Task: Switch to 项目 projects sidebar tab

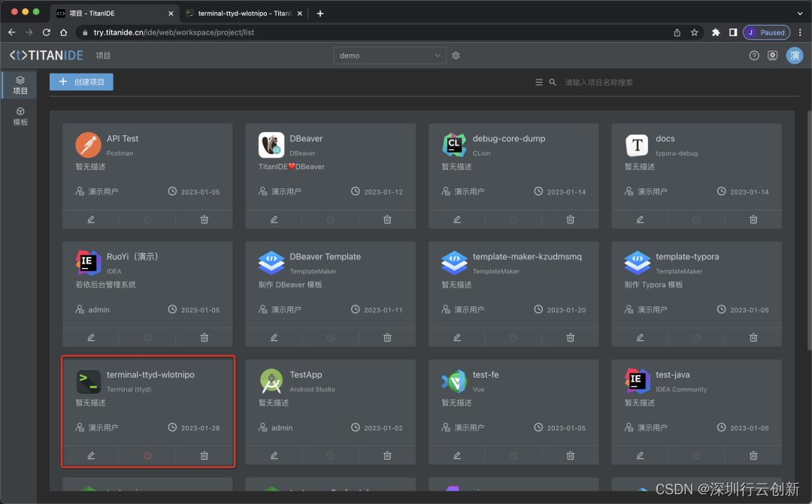Action: coord(20,86)
